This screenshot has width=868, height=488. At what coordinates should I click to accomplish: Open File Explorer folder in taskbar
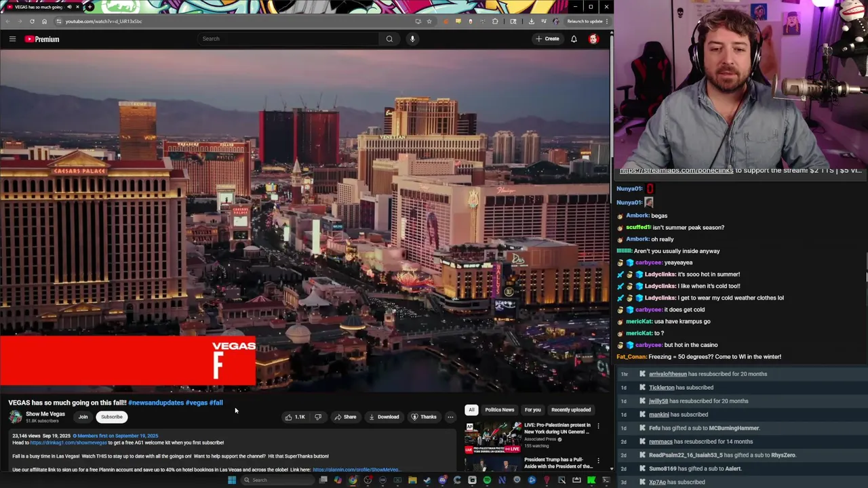point(412,480)
